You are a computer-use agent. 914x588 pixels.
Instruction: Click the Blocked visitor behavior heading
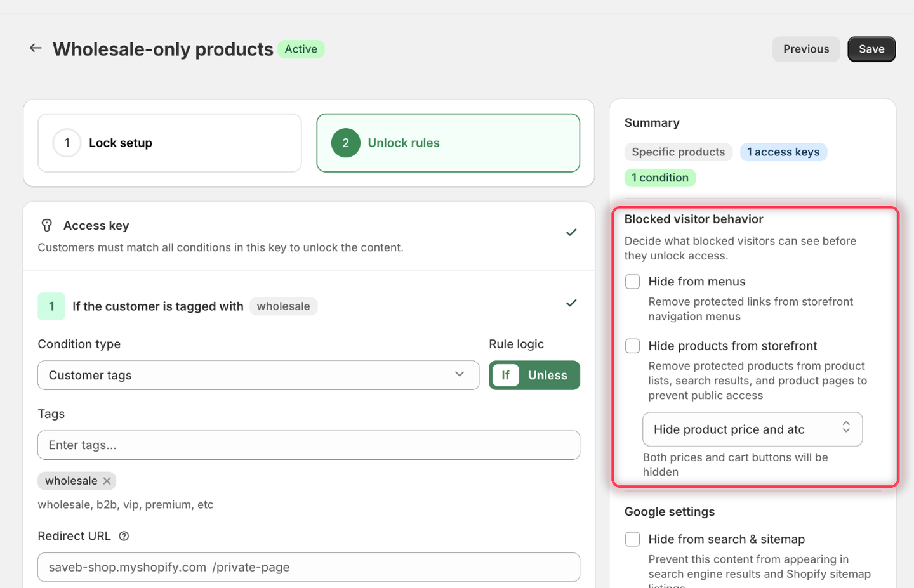[x=694, y=219]
